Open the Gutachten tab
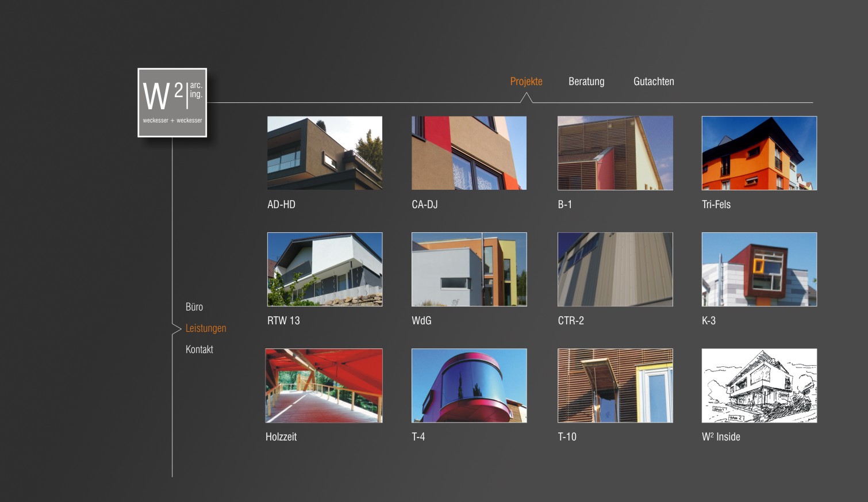868x502 pixels. tap(654, 82)
